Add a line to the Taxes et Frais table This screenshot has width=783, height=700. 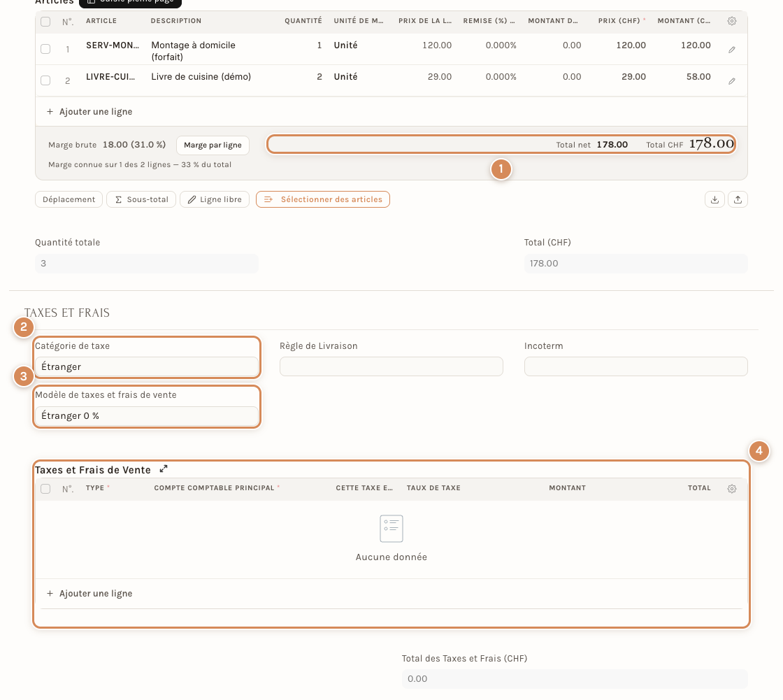89,593
